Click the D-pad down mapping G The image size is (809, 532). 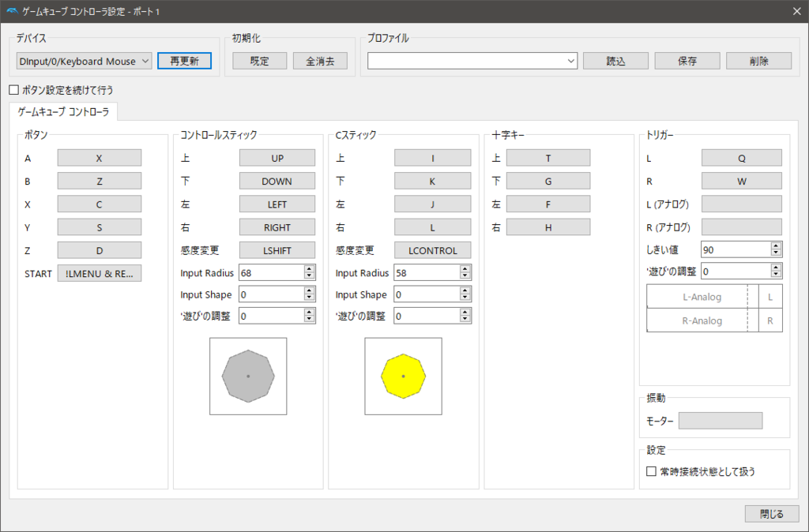click(548, 181)
